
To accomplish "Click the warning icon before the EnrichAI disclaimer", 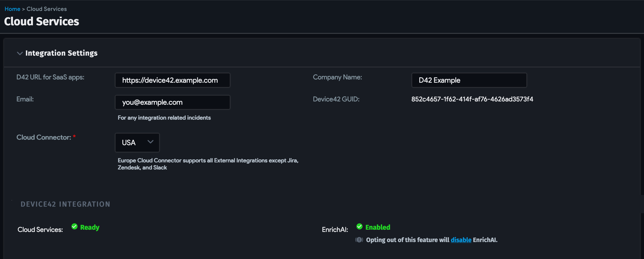I will pos(359,240).
